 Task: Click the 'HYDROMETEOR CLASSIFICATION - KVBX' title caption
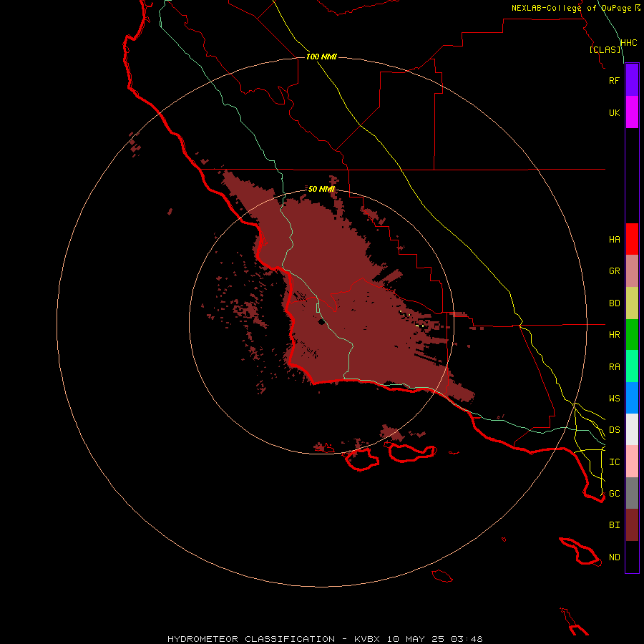click(273, 639)
